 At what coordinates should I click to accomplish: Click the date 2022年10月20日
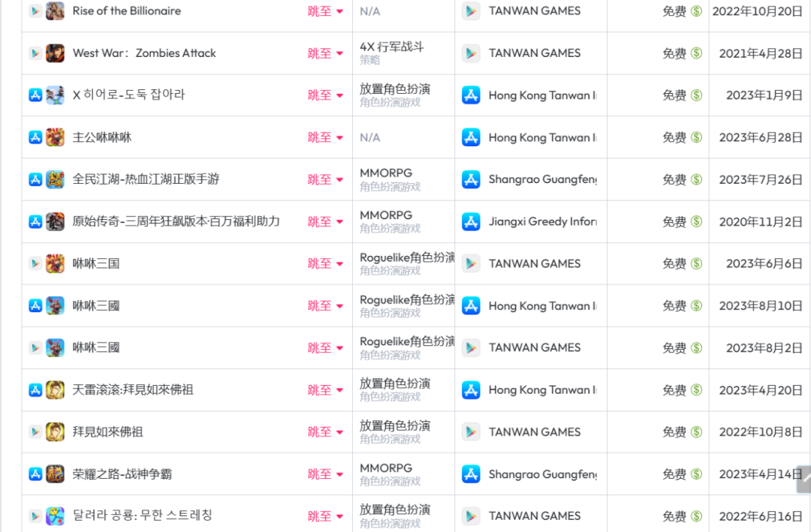point(757,11)
